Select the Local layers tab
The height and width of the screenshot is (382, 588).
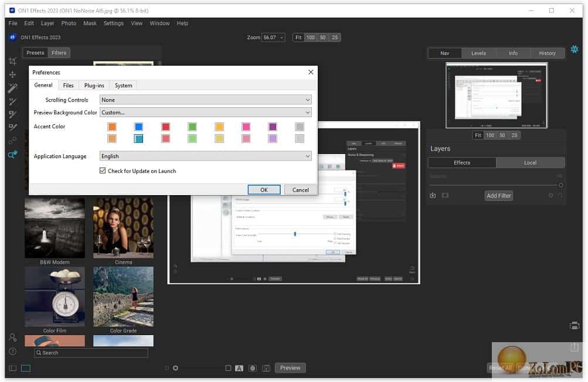click(x=530, y=163)
